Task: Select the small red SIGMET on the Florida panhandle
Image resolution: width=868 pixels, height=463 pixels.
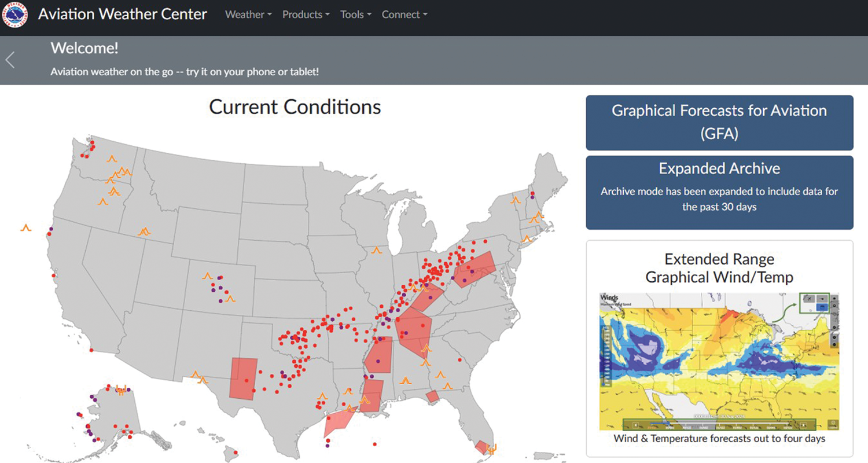Action: tap(432, 396)
